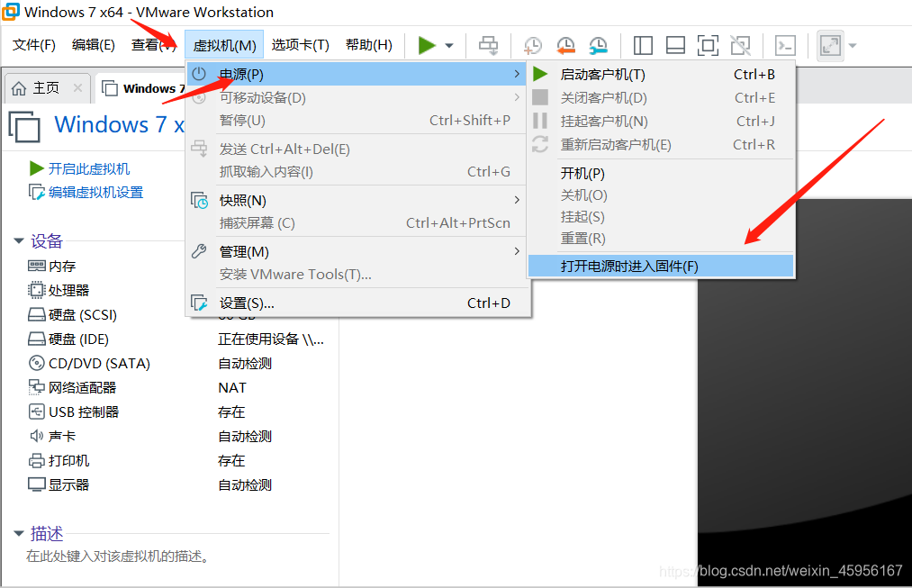Toggle the thumbnail bar layout icon
Viewport: 912px width, 588px height.
click(x=675, y=45)
